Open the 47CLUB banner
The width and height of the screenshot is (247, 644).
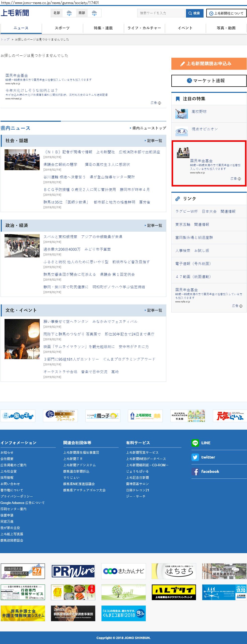coord(73,592)
